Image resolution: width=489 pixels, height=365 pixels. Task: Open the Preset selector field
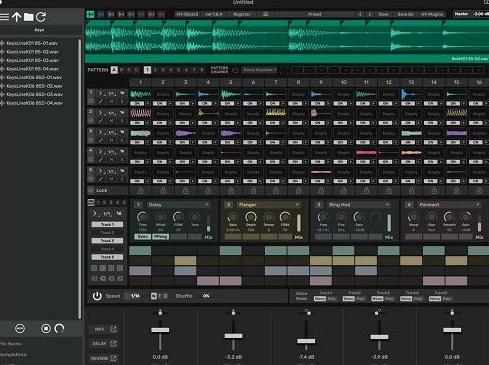click(x=315, y=14)
